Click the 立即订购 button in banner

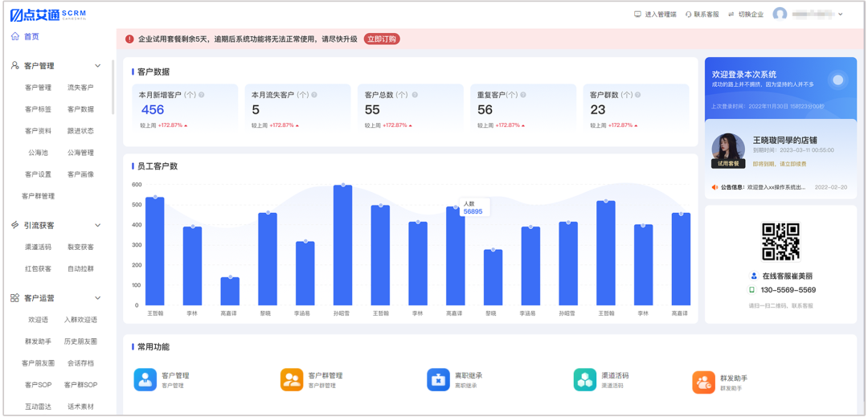382,39
